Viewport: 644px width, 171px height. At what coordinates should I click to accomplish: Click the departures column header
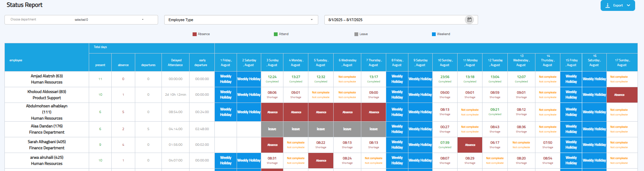pos(148,62)
